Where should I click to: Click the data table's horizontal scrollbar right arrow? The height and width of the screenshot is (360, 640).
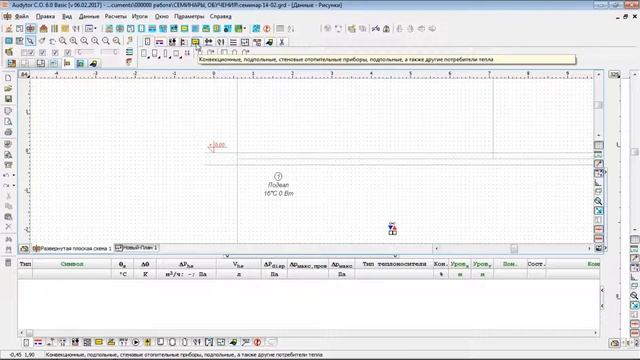[x=595, y=333]
